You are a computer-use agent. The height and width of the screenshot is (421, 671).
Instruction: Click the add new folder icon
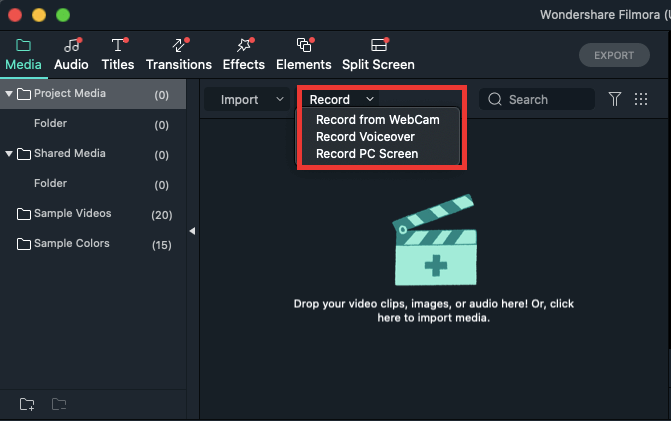28,404
